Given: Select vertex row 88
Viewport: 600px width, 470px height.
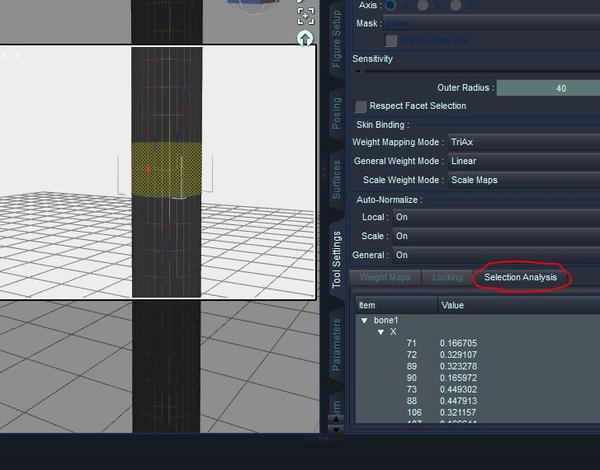Looking at the screenshot, I should tap(411, 401).
